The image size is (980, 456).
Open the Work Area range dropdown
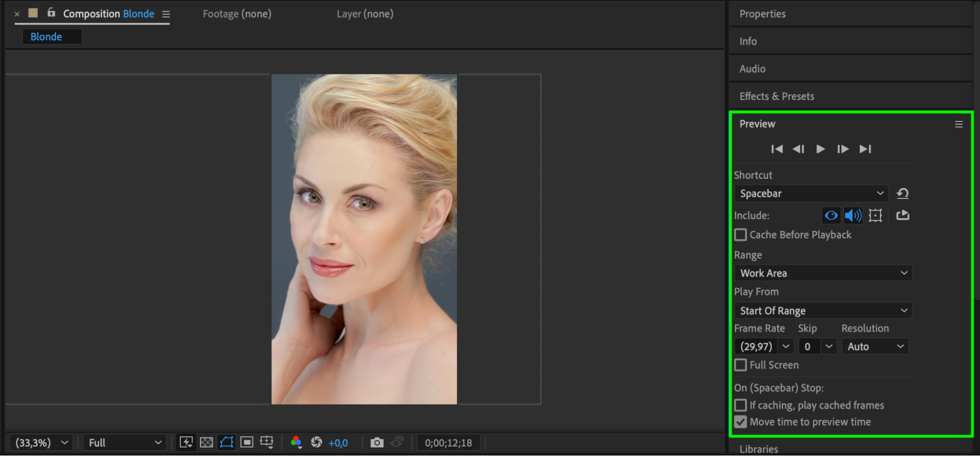pos(823,273)
